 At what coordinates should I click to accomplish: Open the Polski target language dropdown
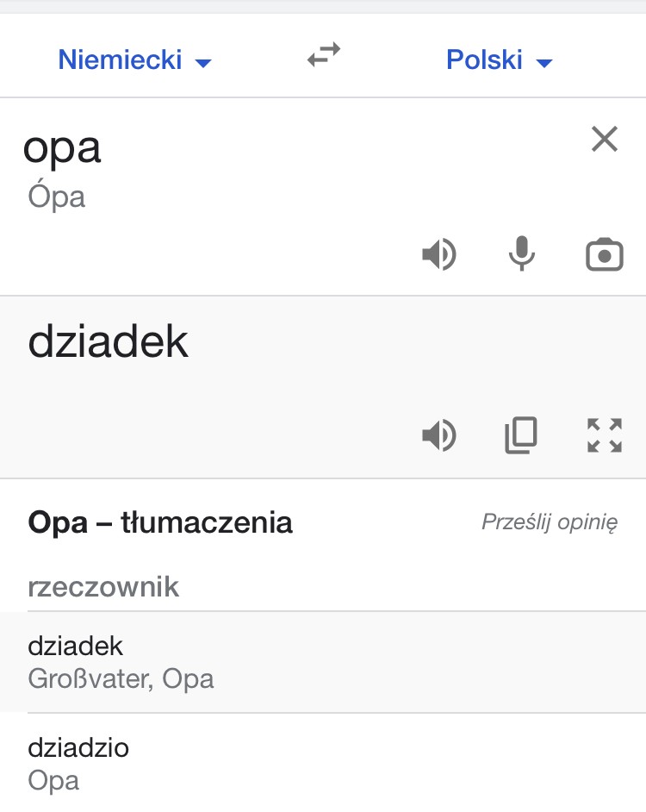coord(499,59)
